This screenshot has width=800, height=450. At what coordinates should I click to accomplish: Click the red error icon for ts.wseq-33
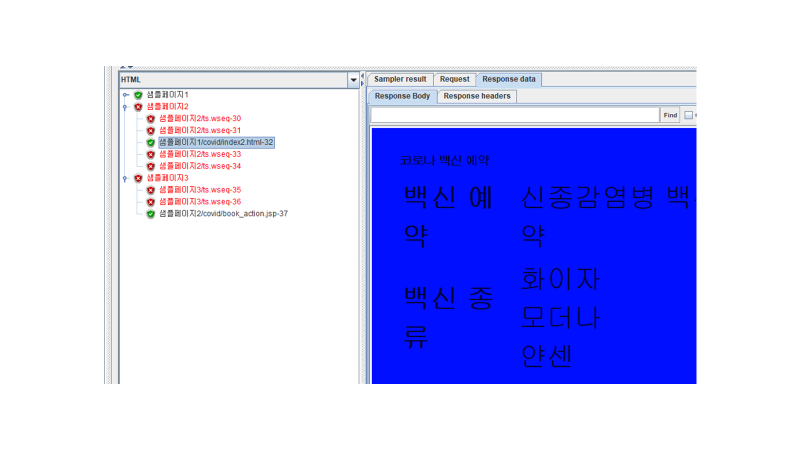tap(151, 154)
